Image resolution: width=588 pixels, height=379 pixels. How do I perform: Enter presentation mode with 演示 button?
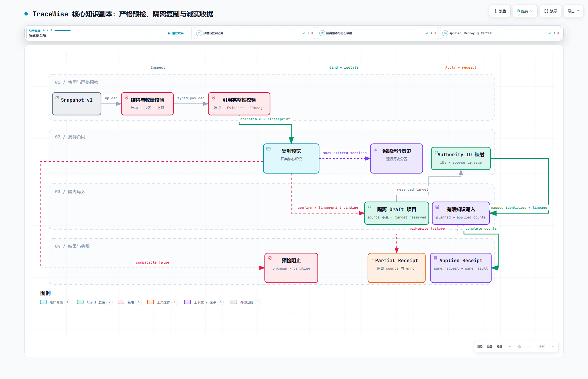tap(550, 11)
